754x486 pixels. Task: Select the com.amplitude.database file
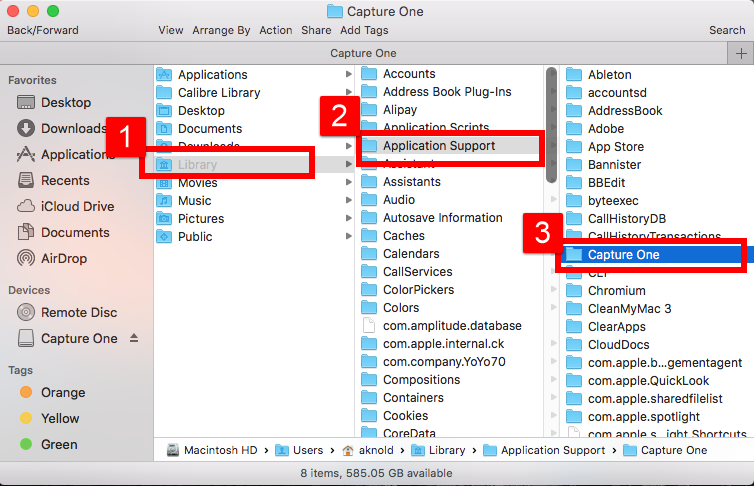tap(451, 325)
